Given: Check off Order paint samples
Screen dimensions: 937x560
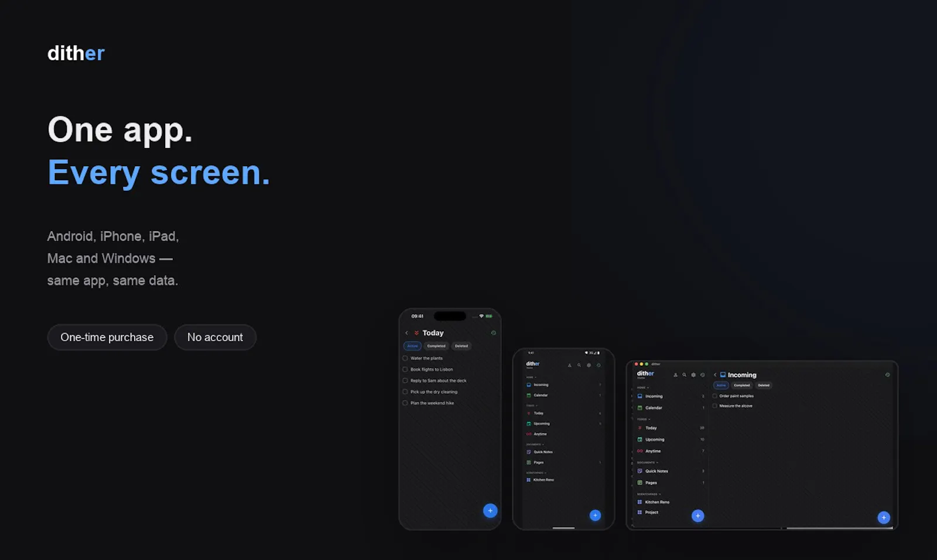Looking at the screenshot, I should coord(715,396).
